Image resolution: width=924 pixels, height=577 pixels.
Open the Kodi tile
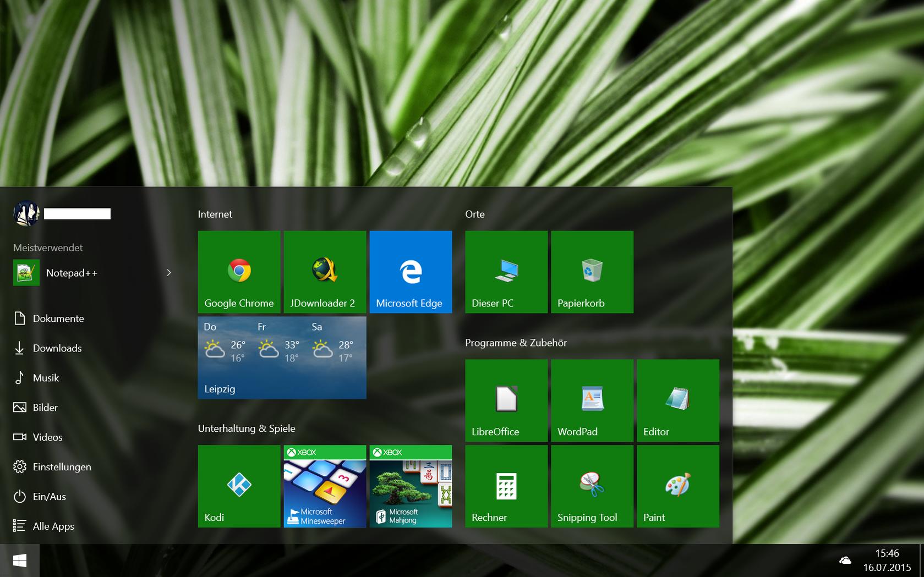point(239,486)
